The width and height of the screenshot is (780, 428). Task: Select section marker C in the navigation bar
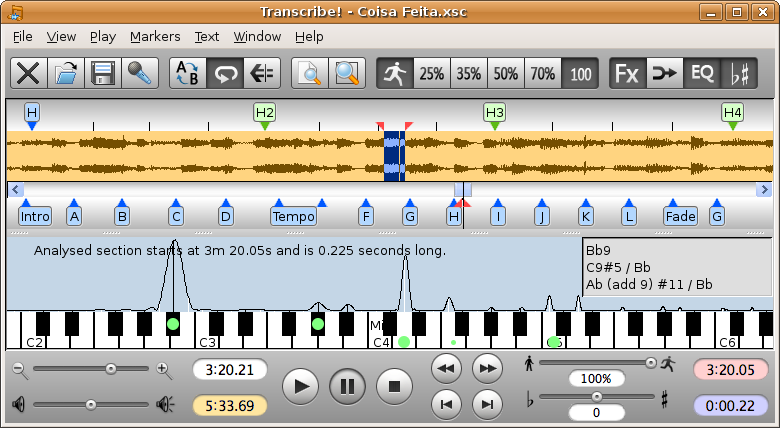click(176, 216)
